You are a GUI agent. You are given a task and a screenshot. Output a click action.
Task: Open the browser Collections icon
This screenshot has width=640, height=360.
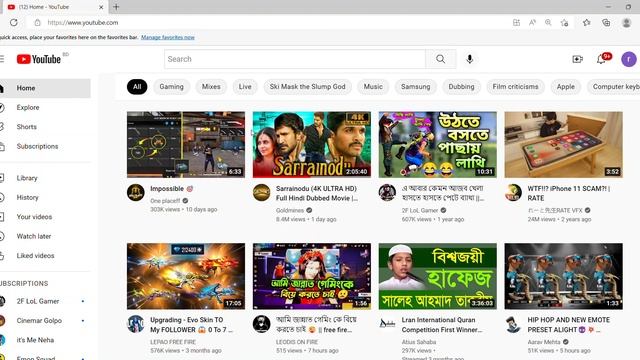606,22
